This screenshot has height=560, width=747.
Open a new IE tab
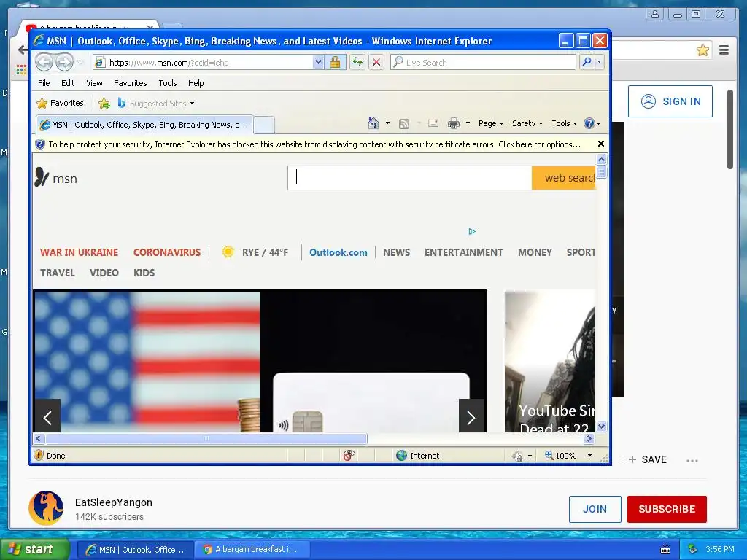click(x=263, y=125)
